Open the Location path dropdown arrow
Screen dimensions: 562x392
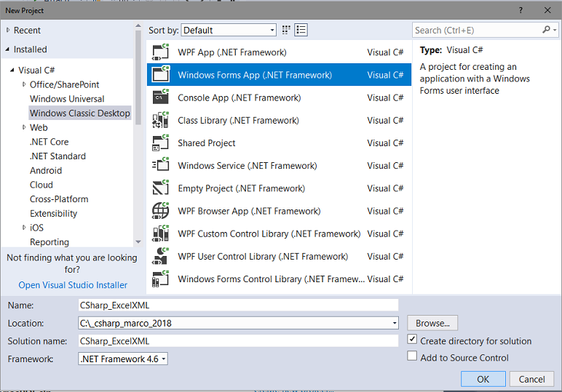coord(395,323)
